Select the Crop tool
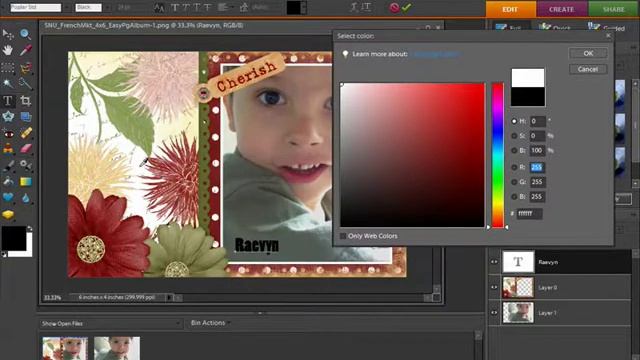Viewport: 640px width, 360px height. point(25,100)
